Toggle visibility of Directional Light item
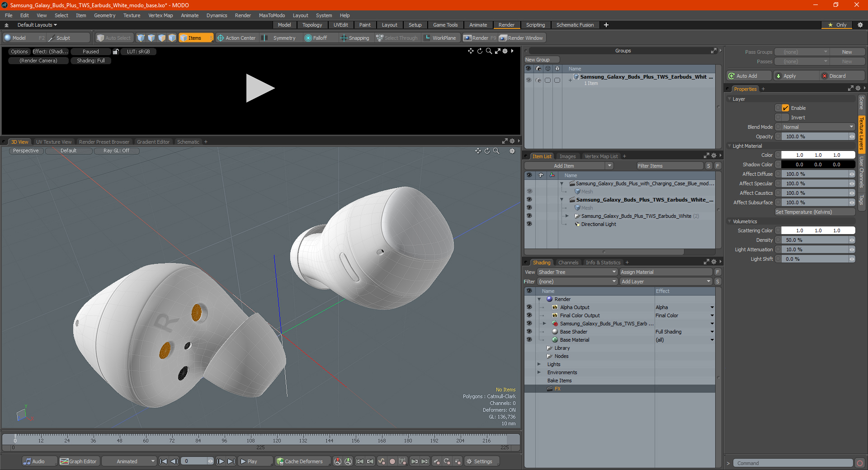Viewport: 868px width, 470px height. [529, 224]
